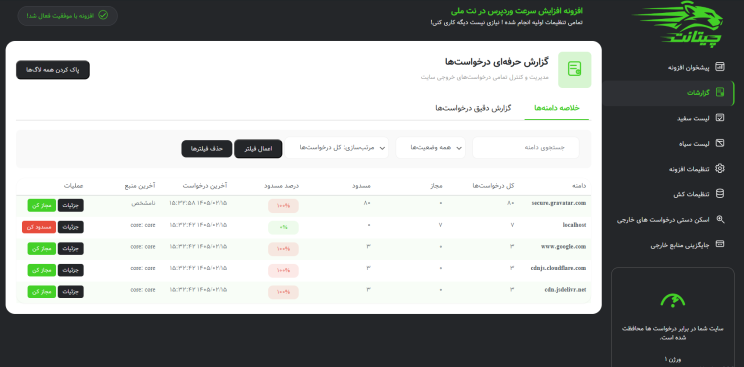Click the گزارشات report icon in sidebar
Screen dimensions: 744x367
(720, 92)
